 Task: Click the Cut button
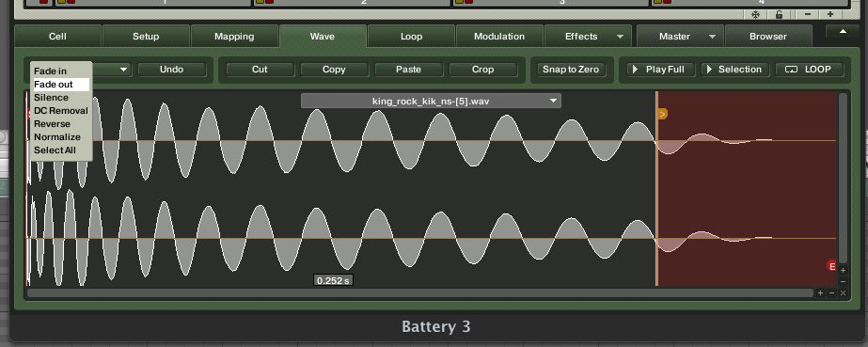point(260,70)
